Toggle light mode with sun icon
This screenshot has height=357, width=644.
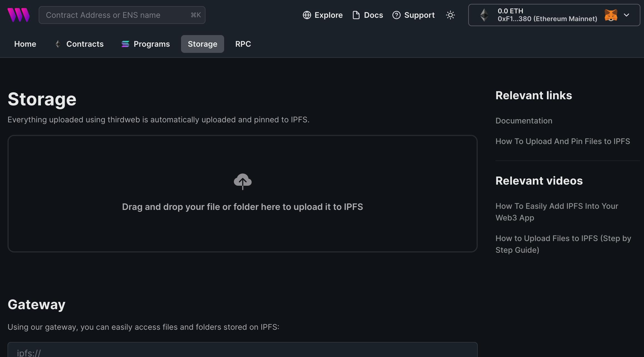coord(450,15)
